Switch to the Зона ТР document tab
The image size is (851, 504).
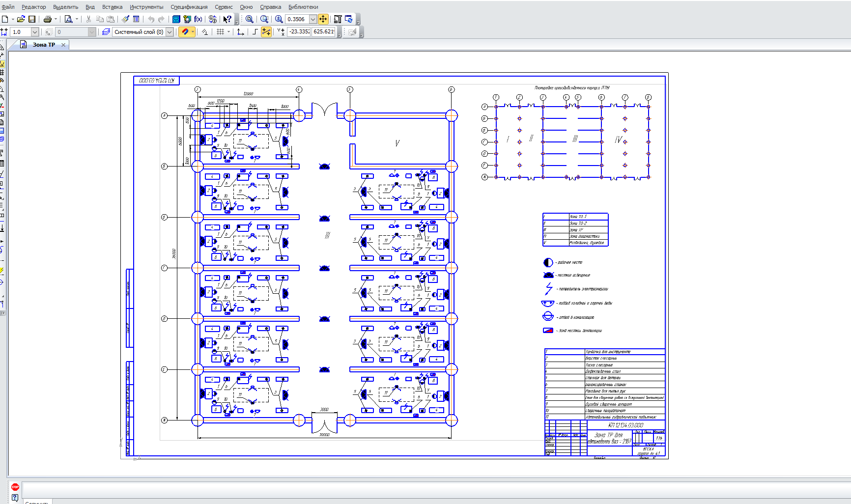pos(44,45)
